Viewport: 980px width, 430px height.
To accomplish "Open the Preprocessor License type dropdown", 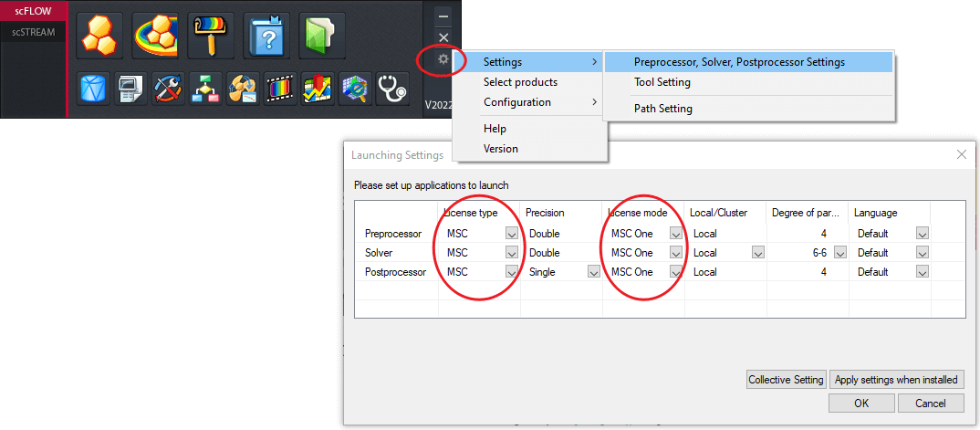I will tap(512, 234).
